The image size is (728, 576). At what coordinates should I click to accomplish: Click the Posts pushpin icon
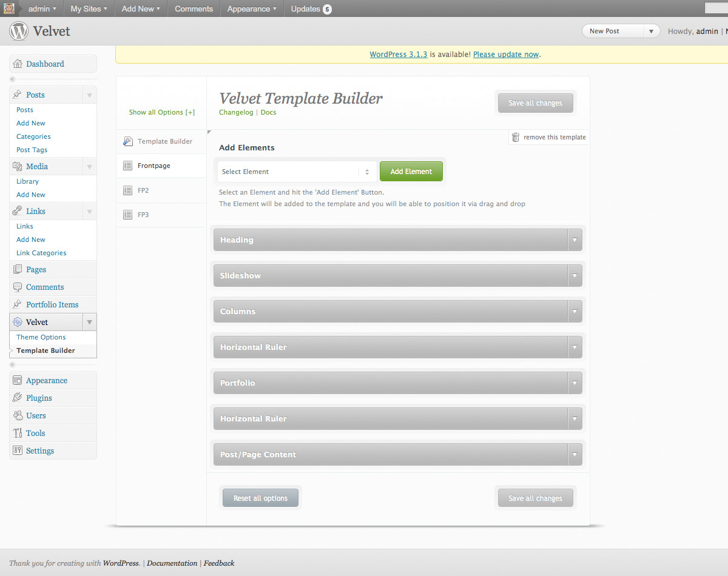pos(18,95)
